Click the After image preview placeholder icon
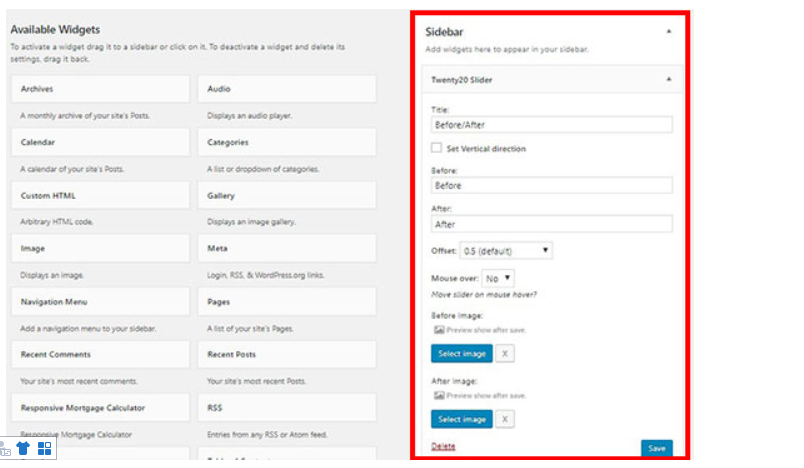The height and width of the screenshot is (468, 804). point(438,396)
